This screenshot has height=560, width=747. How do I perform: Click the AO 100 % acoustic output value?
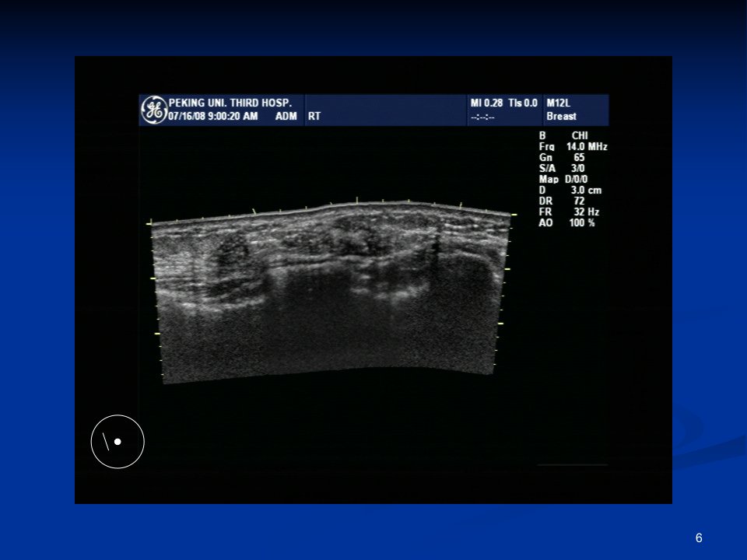[567, 223]
